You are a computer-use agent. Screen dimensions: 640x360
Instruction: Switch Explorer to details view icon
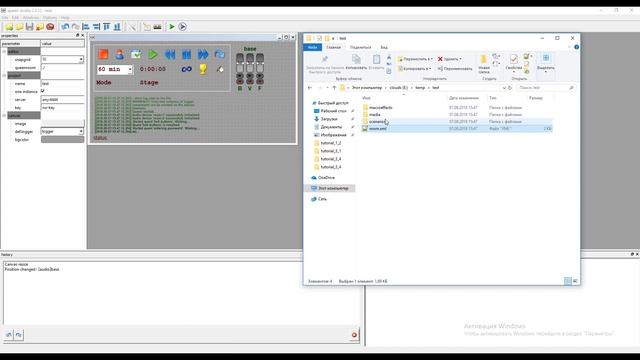click(x=568, y=281)
